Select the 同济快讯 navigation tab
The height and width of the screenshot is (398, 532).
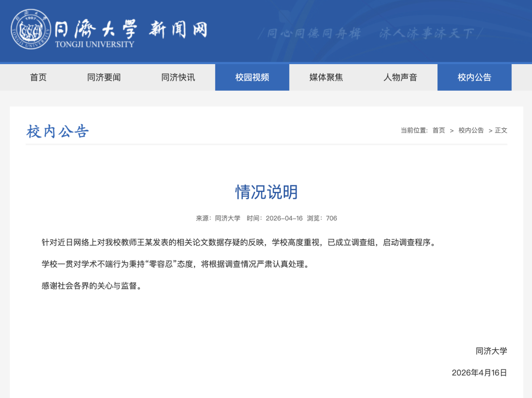pyautogui.click(x=178, y=77)
